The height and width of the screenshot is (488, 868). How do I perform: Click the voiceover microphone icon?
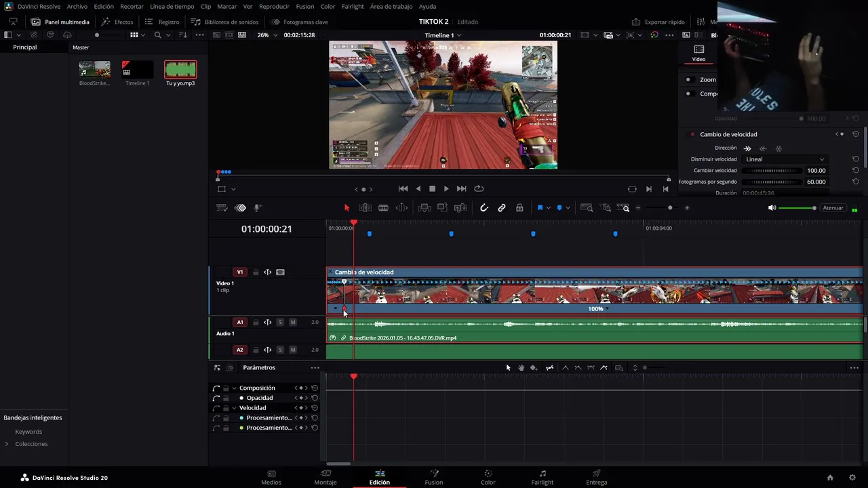pos(258,208)
